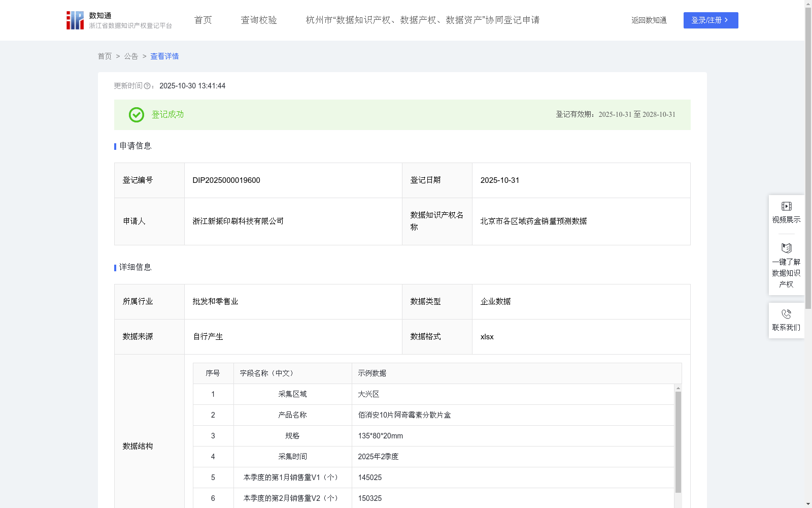Click 北京市各区域药盒销量预测数据 name
This screenshot has width=812, height=508.
click(534, 221)
